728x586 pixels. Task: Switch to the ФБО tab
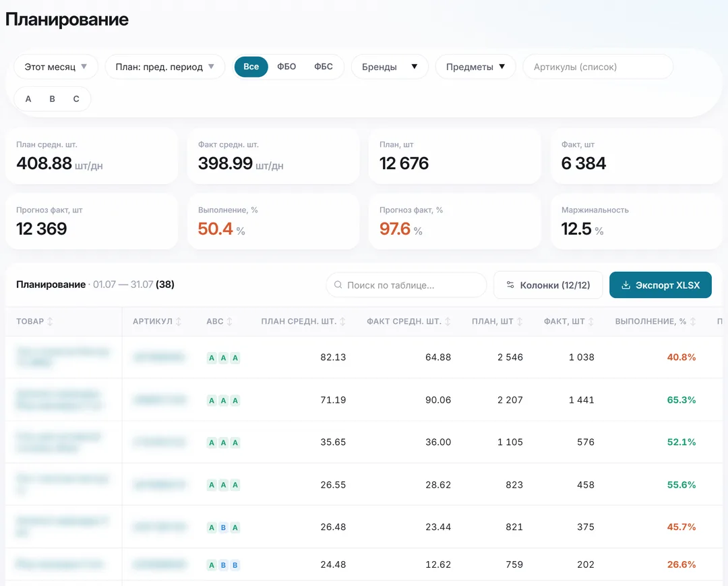(x=286, y=67)
